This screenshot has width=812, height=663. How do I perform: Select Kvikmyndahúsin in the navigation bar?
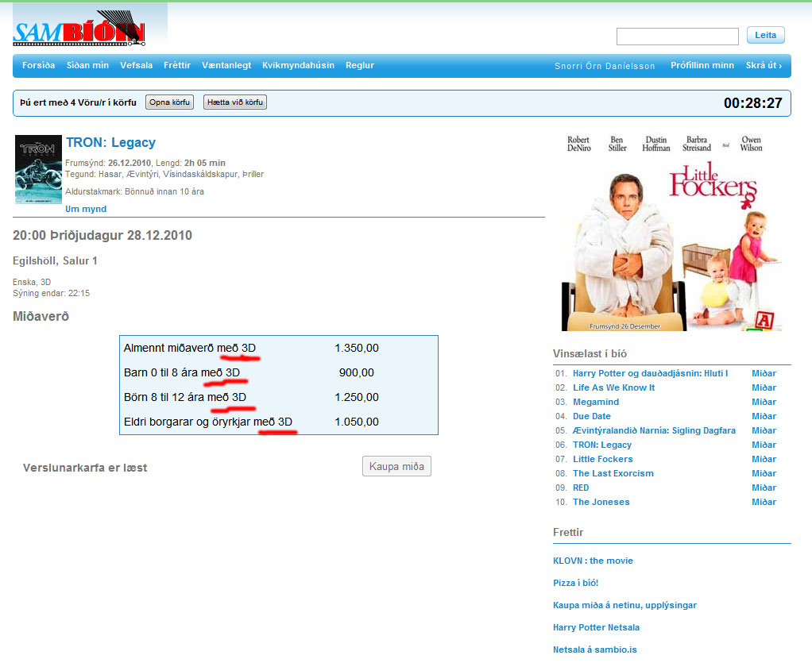[x=298, y=65]
